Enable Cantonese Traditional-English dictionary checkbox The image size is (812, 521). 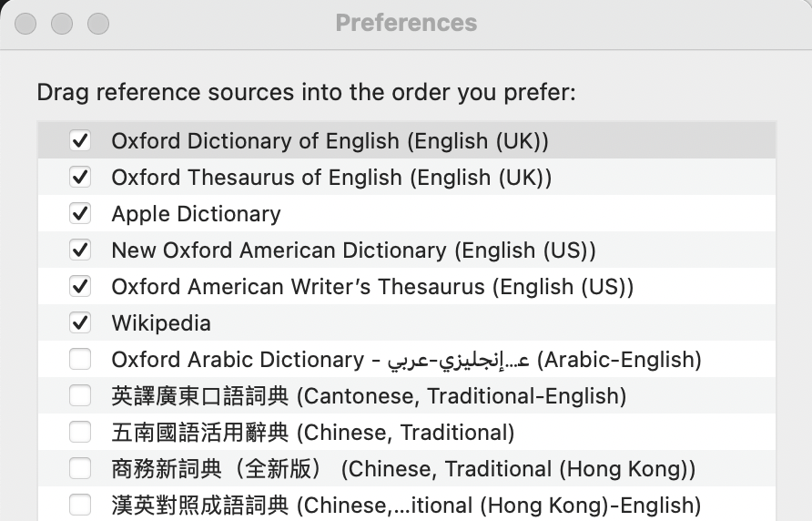tap(80, 396)
